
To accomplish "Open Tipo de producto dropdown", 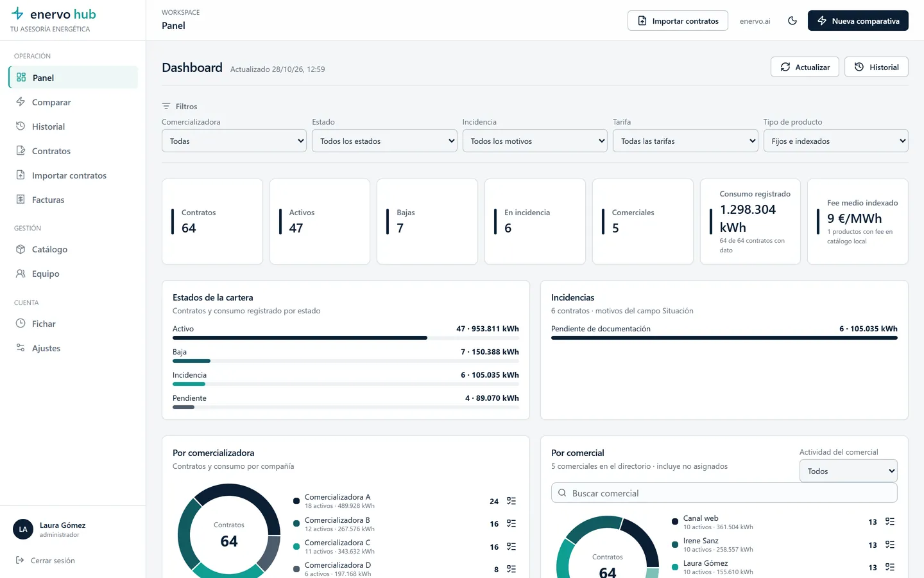I will pos(835,141).
